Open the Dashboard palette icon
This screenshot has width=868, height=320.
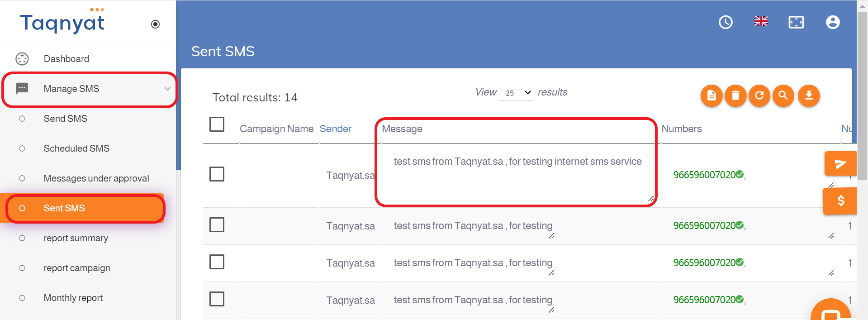pyautogui.click(x=22, y=59)
